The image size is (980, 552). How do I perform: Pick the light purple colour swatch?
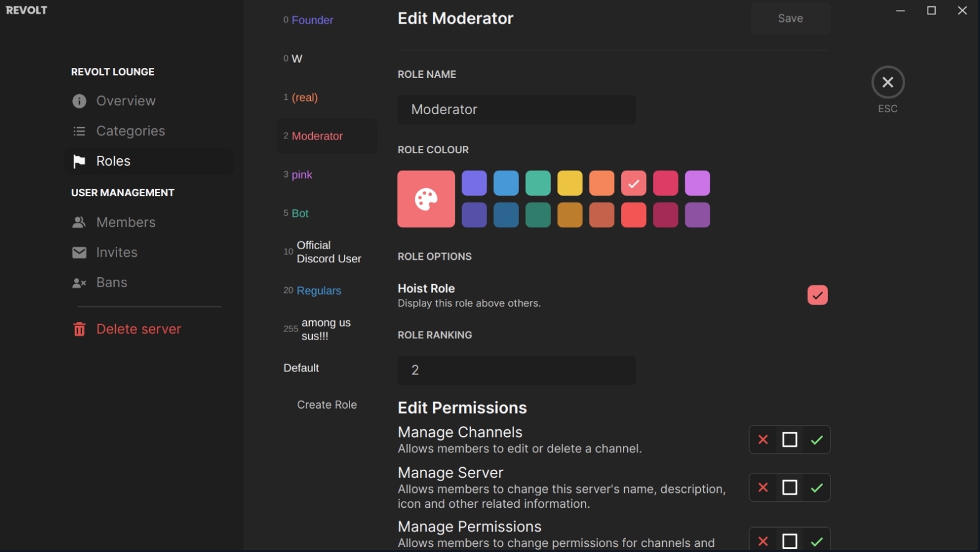(x=474, y=183)
